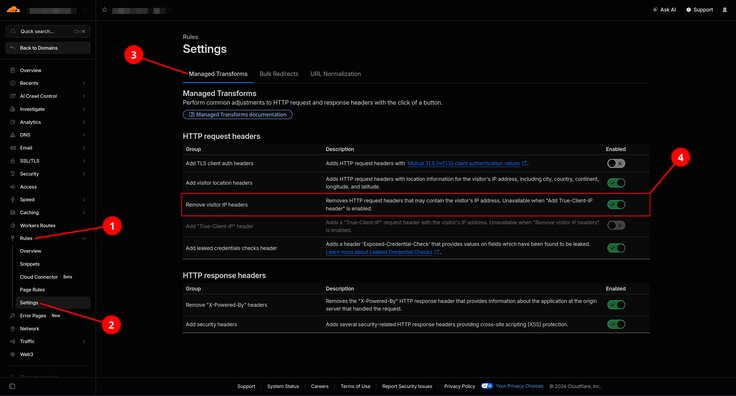736x396 pixels.
Task: Click the Email envelope icon
Action: coord(13,148)
